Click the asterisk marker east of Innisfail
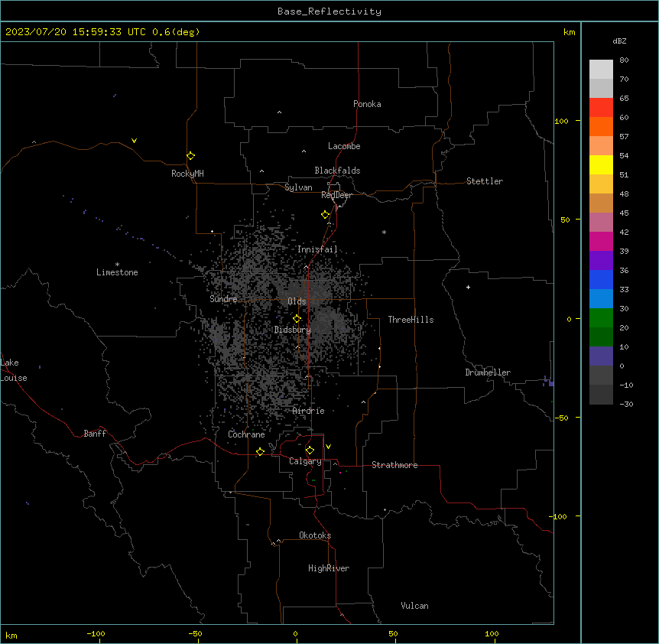Screen dimensions: 659x644 point(384,232)
